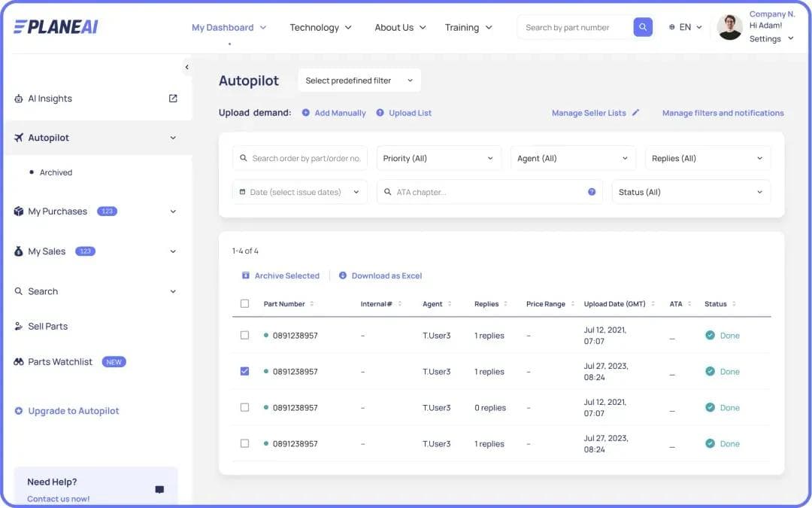Tick the select-all checkbox in table header

point(244,304)
